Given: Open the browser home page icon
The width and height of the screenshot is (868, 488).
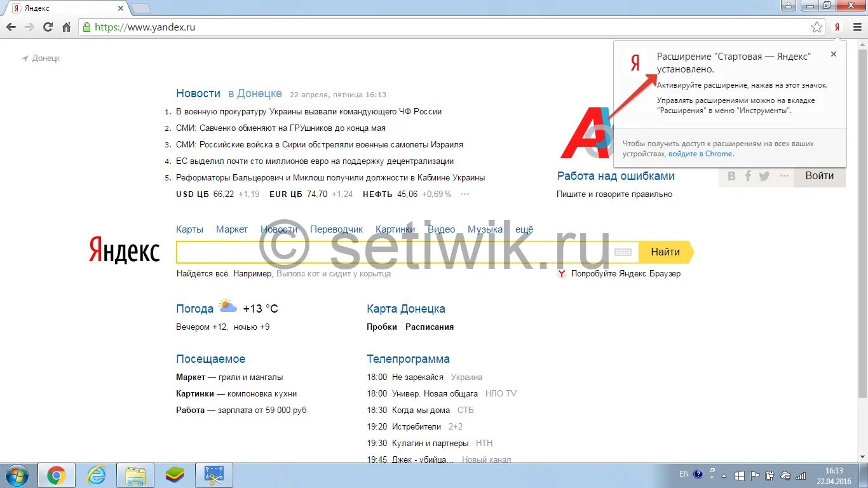Looking at the screenshot, I should click(66, 27).
